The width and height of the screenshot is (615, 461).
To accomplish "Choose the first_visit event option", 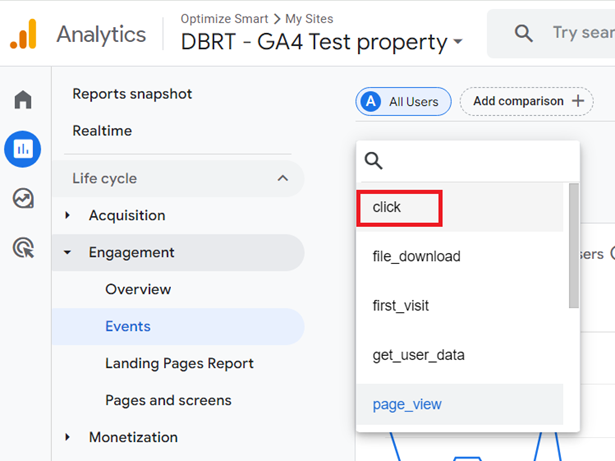I will (460, 306).
